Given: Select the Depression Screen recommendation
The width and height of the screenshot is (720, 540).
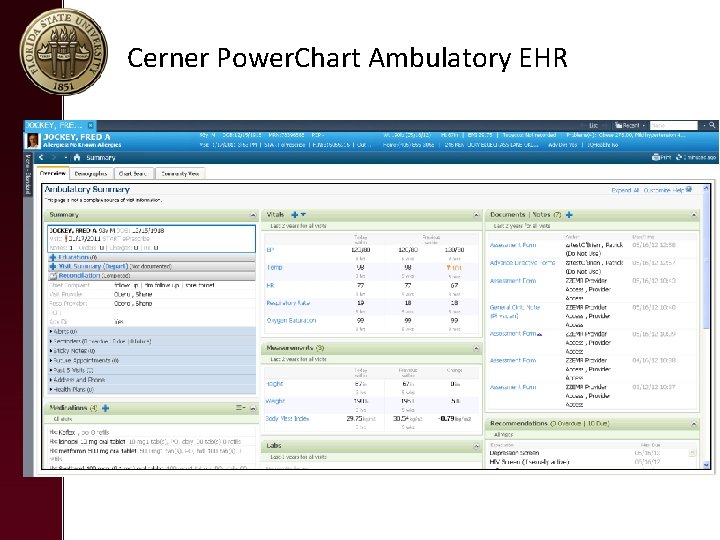Looking at the screenshot, I should [514, 453].
